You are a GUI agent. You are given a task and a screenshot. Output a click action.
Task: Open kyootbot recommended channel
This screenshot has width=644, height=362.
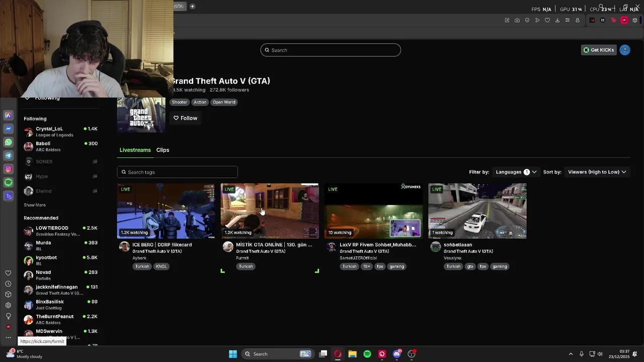tap(60, 260)
